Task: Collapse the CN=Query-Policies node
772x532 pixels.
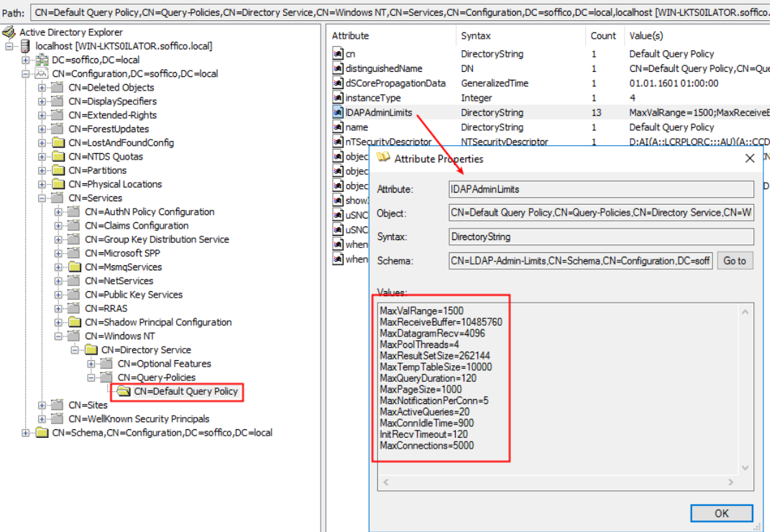Action: point(91,377)
